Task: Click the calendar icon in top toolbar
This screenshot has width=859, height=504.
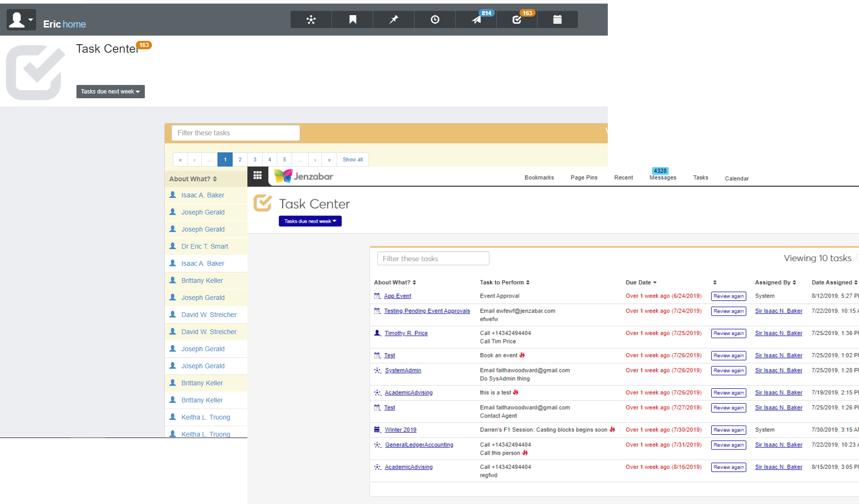Action: pos(557,19)
